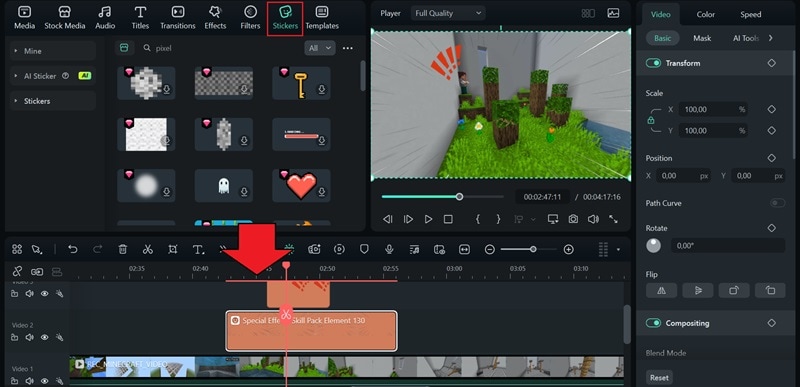Expand the AI Sticker category
The height and width of the screenshot is (387, 800).
tap(53, 76)
